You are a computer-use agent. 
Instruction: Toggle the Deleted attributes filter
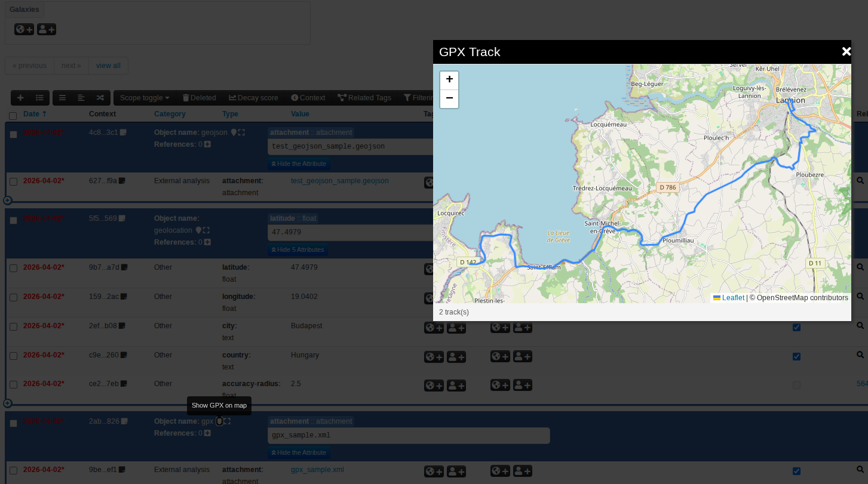pyautogui.click(x=199, y=98)
